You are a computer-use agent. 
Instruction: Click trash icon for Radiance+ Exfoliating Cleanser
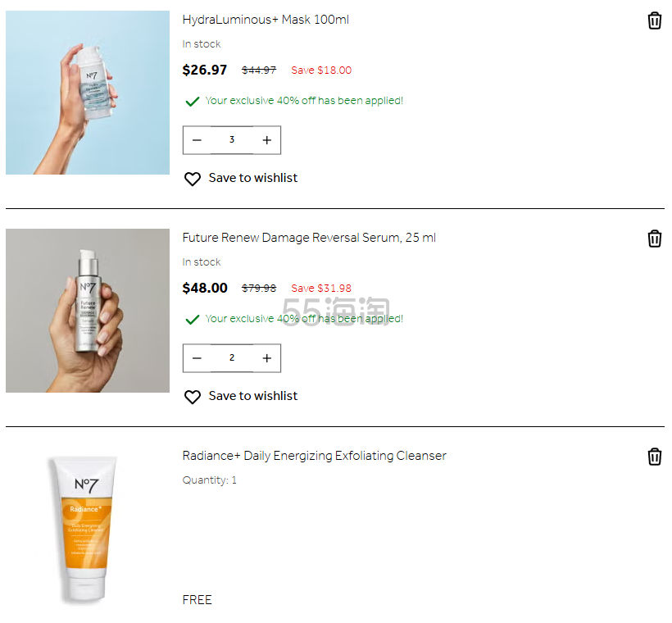coord(654,457)
